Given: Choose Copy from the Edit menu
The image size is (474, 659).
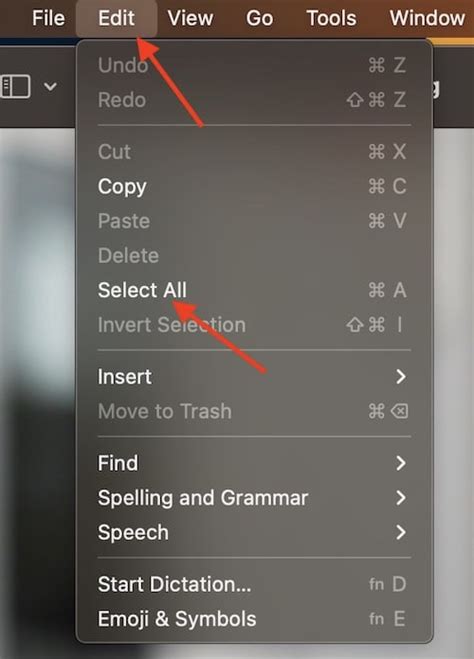Looking at the screenshot, I should (254, 186).
